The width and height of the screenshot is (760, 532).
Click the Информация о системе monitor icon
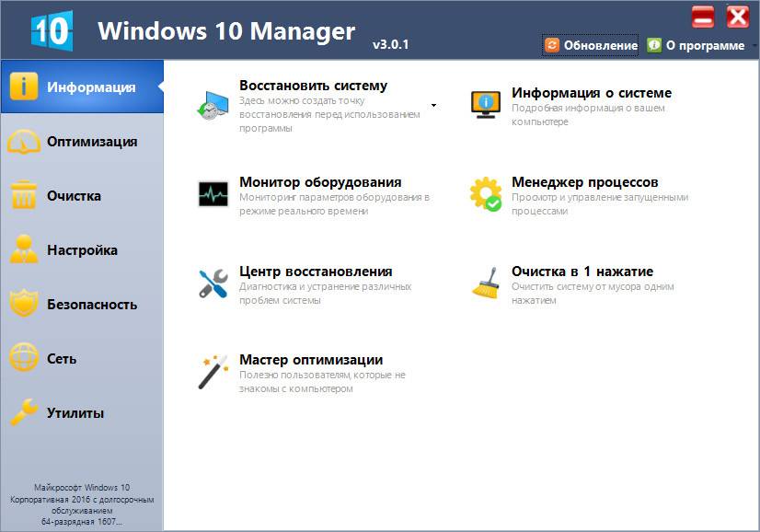486,105
